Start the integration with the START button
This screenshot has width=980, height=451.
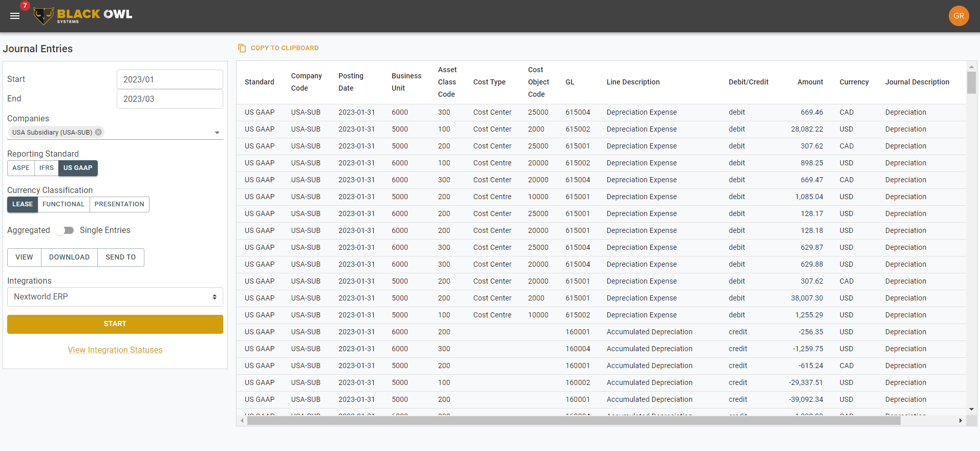click(x=115, y=324)
